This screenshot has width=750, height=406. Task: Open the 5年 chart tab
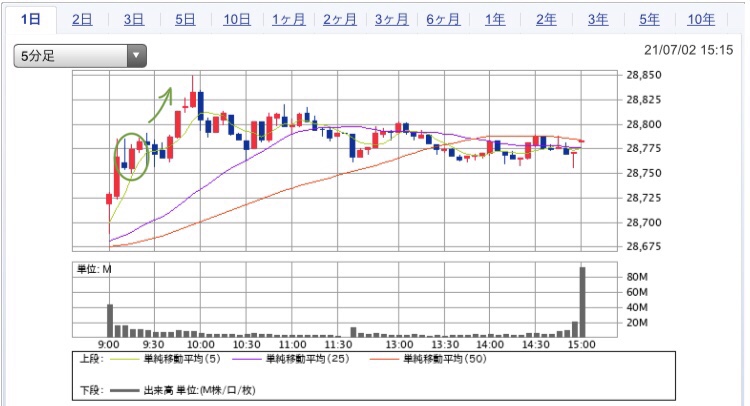tap(649, 19)
